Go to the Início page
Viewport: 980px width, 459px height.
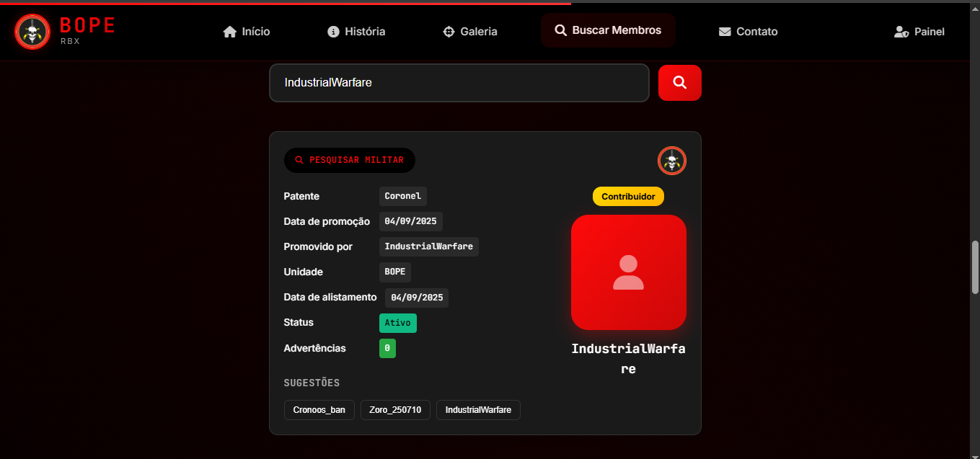[x=247, y=32]
